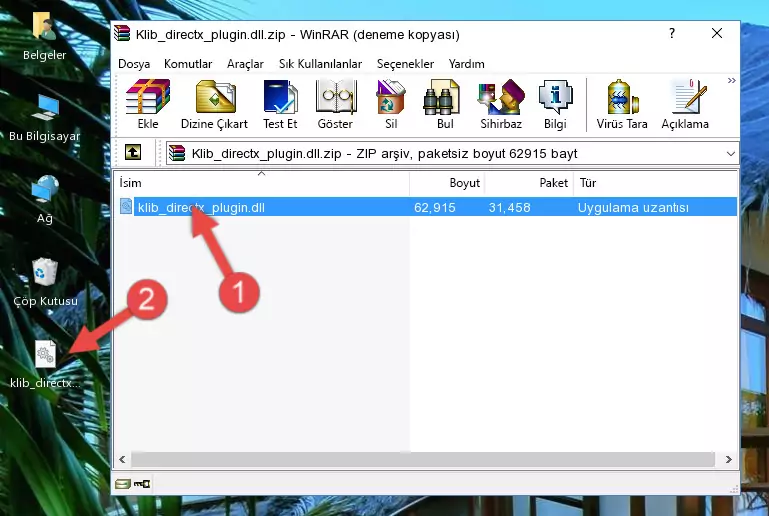769x516 pixels.
Task: Sort by the Paket column header
Action: [x=529, y=183]
